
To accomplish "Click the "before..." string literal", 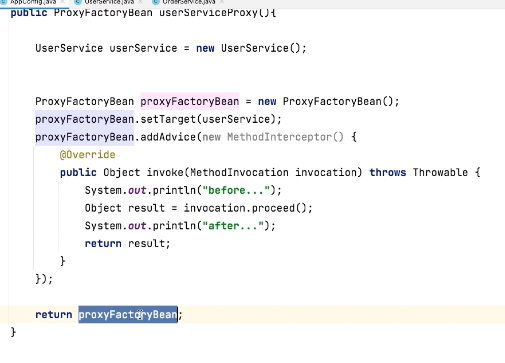I will 236,190.
